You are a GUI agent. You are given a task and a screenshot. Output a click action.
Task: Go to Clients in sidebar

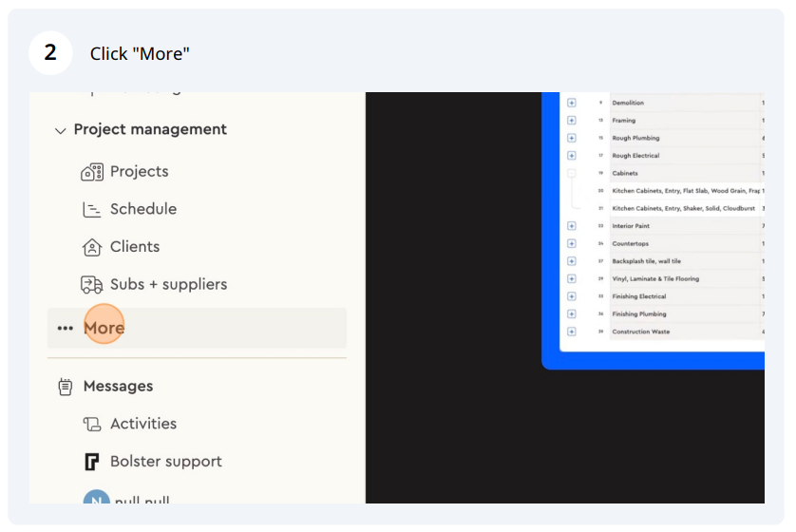(121, 247)
